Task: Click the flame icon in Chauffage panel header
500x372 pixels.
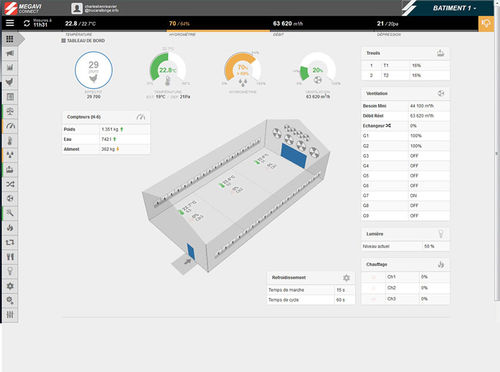Action: [x=441, y=264]
